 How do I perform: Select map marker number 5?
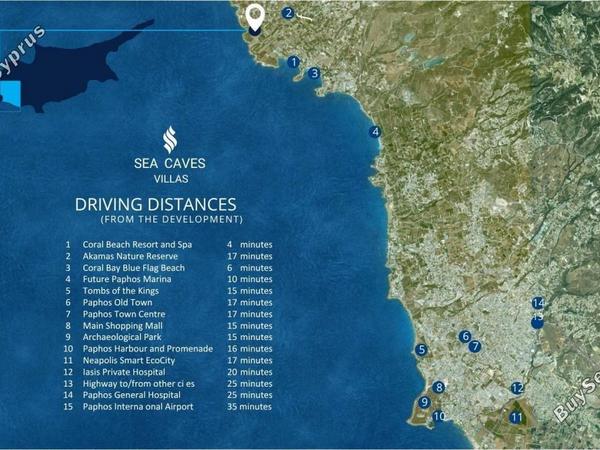tap(421, 350)
